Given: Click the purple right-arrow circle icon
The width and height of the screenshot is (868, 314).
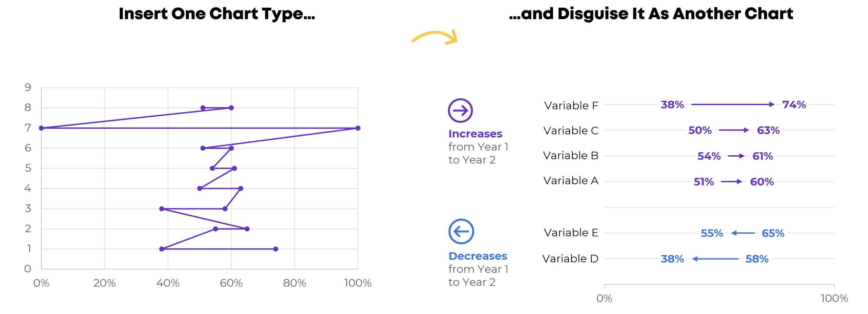Looking at the screenshot, I should pyautogui.click(x=460, y=110).
